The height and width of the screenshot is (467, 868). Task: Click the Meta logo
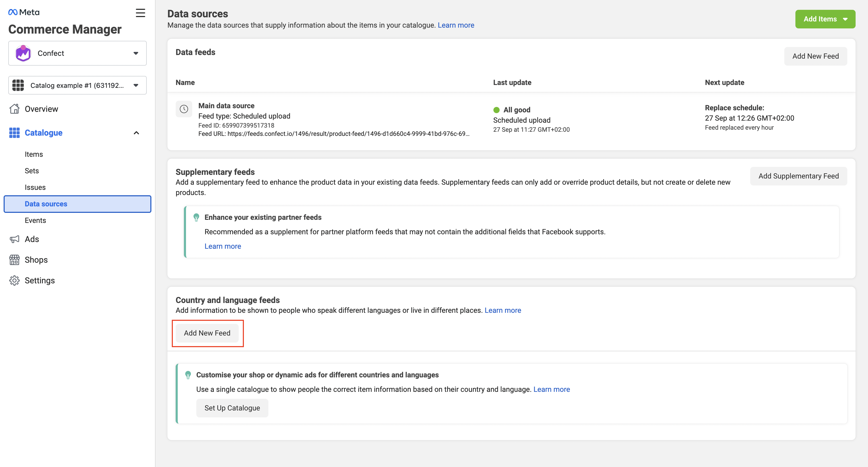(x=24, y=12)
